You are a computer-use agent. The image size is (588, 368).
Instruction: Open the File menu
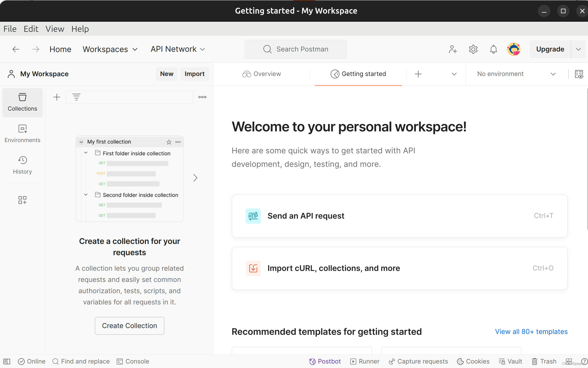point(10,29)
